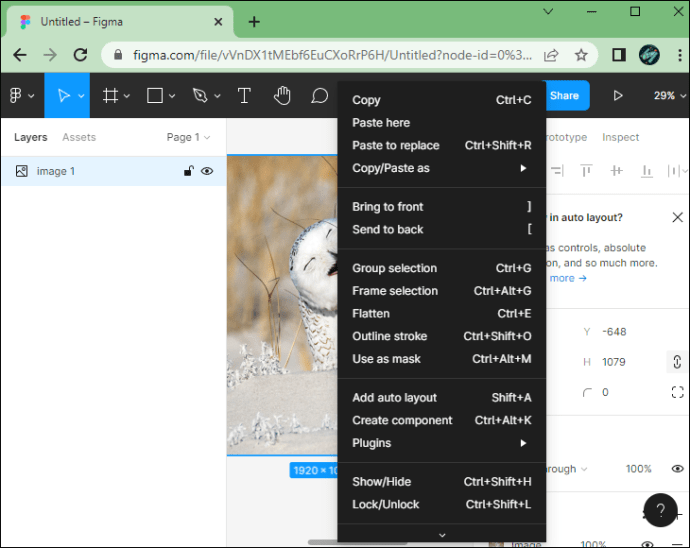Image resolution: width=690 pixels, height=548 pixels.
Task: Select the Frame tool
Action: tap(110, 96)
